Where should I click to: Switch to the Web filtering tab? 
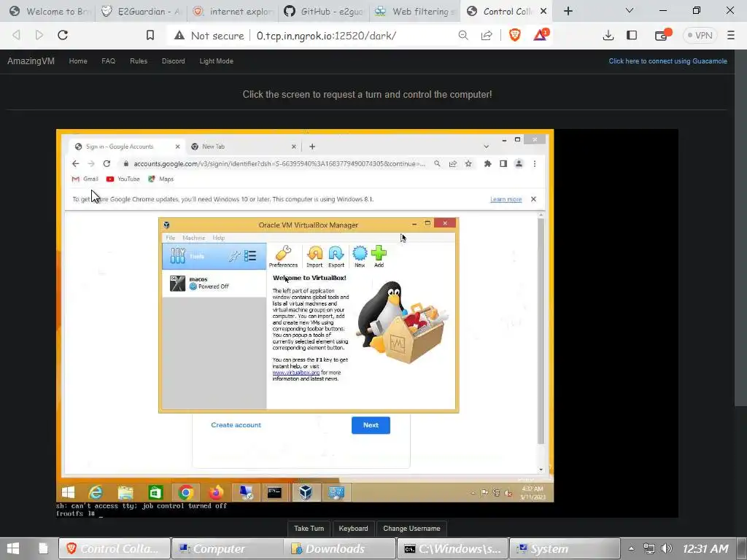(x=414, y=11)
